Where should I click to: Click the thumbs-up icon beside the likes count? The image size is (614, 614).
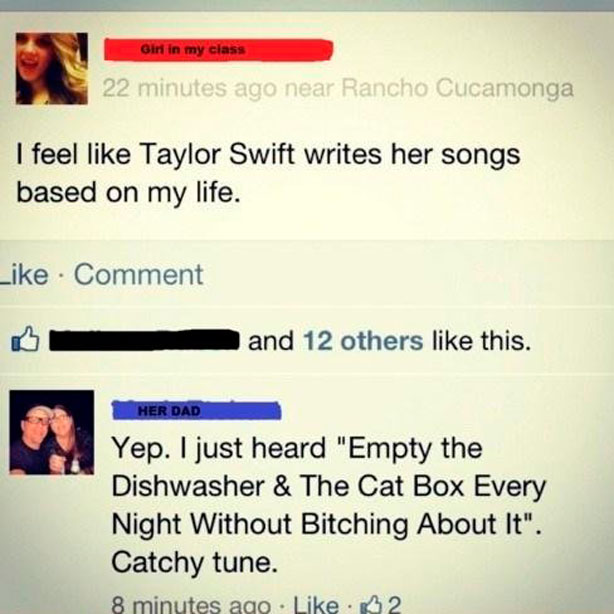point(25,340)
